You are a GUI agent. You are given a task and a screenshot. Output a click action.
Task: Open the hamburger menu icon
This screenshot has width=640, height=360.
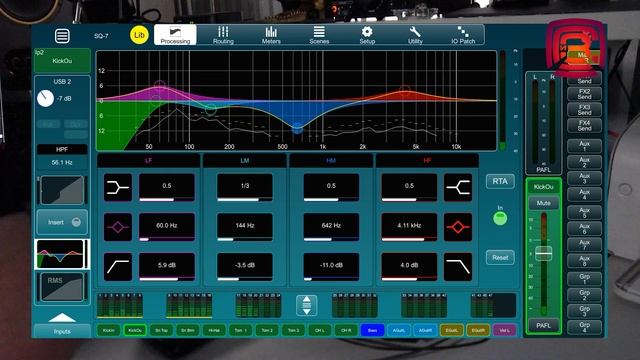point(62,36)
